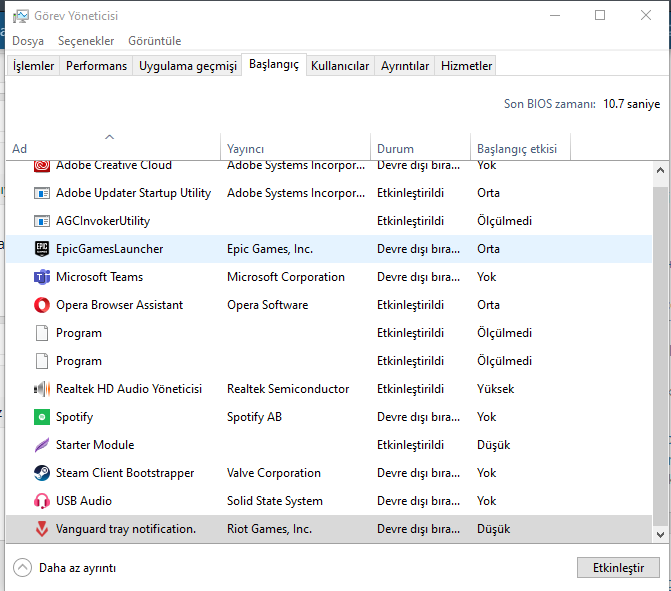This screenshot has height=591, width=671.
Task: Click the Realtek HD Audio speaker icon
Action: [x=42, y=389]
